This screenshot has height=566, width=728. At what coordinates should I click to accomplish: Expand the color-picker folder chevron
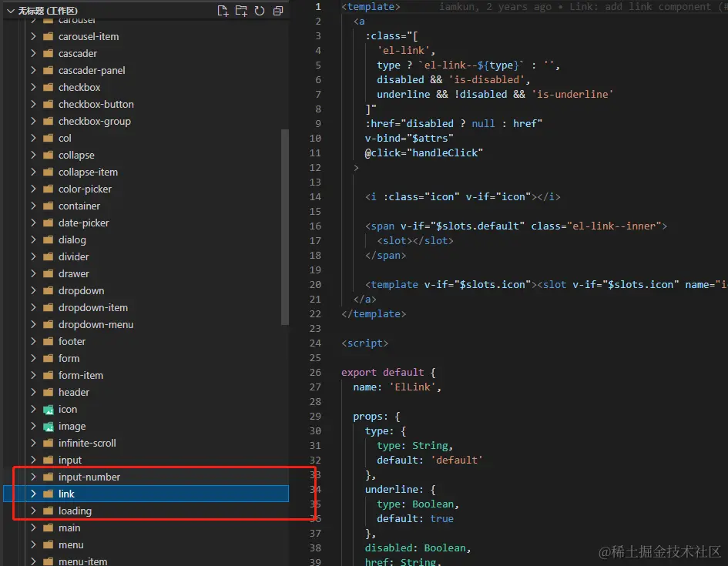33,189
